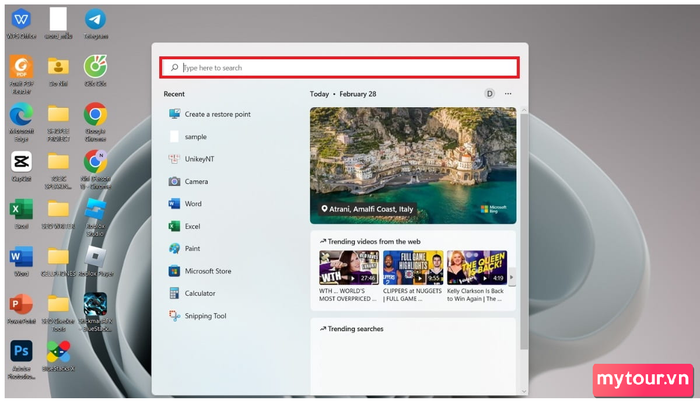
Task: Open Snipping Tool from recent list
Action: pyautogui.click(x=198, y=316)
